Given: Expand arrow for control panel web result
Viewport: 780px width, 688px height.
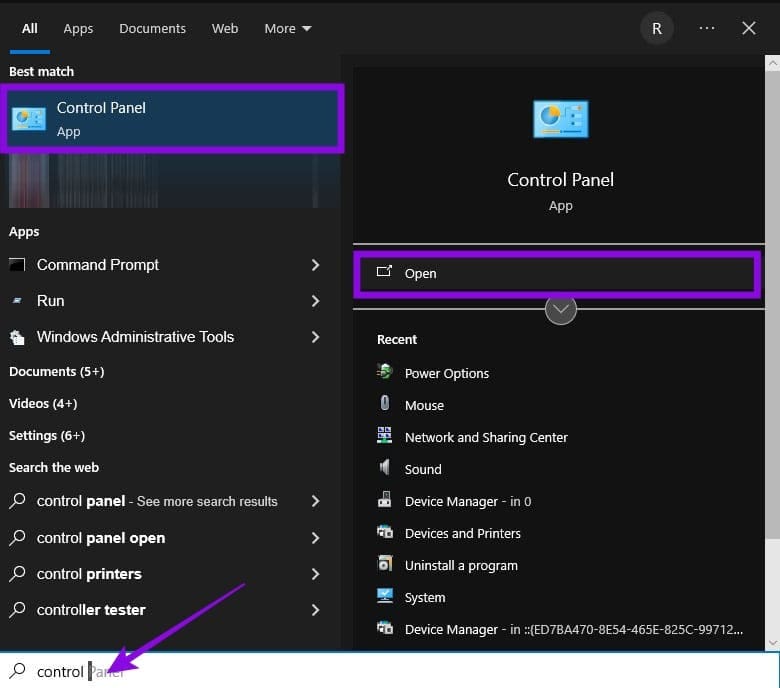Looking at the screenshot, I should [x=315, y=501].
